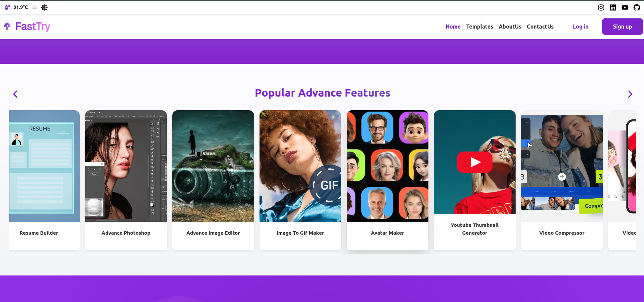Open the Advance Image Editor card image

pos(213,166)
